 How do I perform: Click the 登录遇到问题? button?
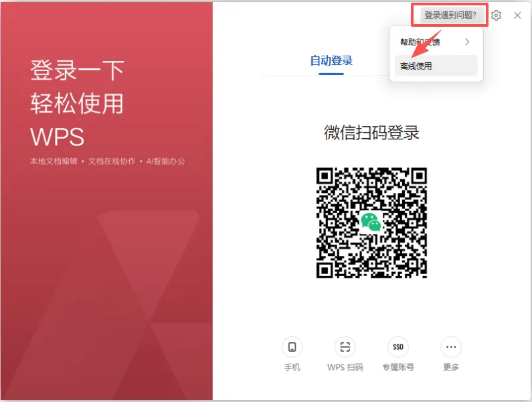[452, 15]
